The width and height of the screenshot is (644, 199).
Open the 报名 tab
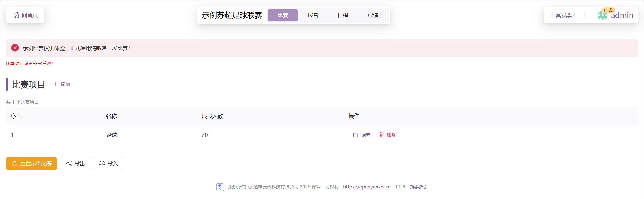click(x=313, y=15)
